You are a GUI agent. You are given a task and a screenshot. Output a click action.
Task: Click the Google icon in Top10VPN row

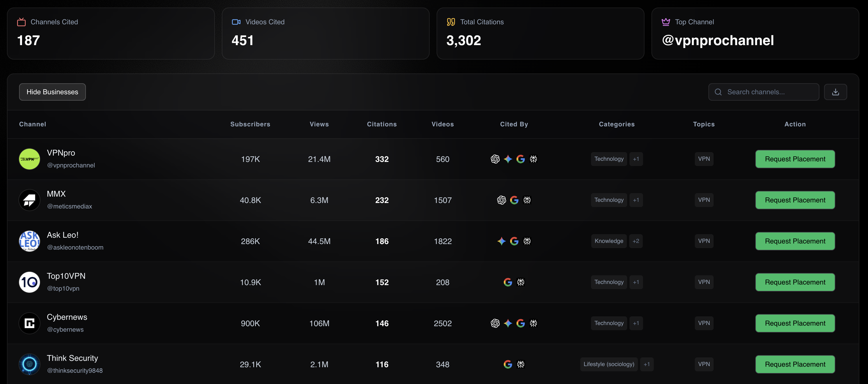508,282
